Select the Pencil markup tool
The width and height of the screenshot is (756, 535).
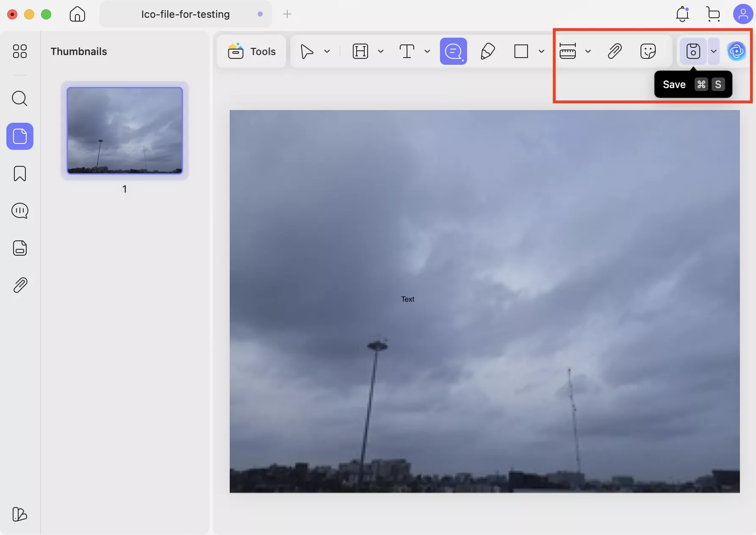[x=487, y=51]
